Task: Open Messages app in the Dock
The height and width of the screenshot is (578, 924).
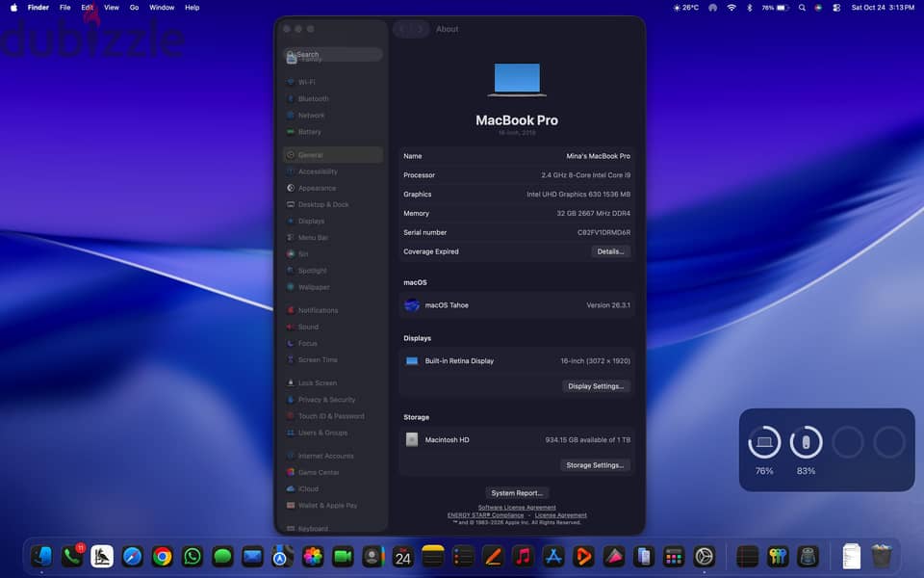Action: [222, 556]
